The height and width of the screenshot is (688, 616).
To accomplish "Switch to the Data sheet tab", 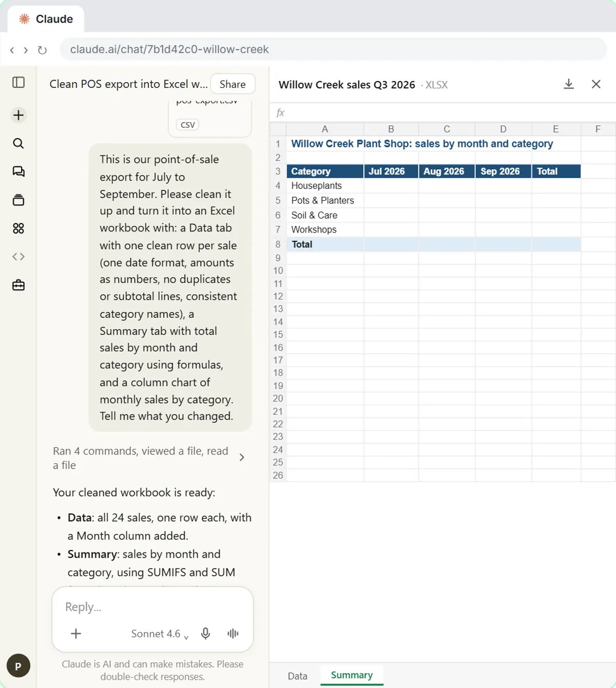I will [297, 676].
